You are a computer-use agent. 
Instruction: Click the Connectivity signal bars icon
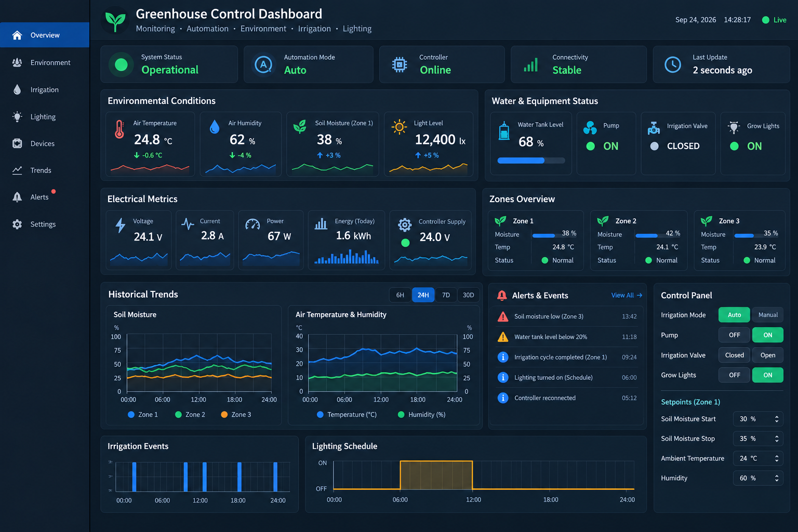[531, 64]
